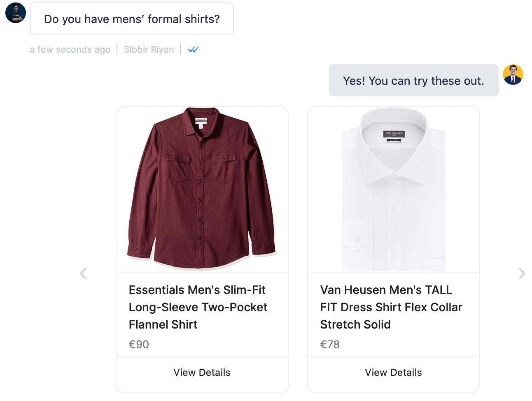Advance the carousel with the right arrow

(x=521, y=273)
